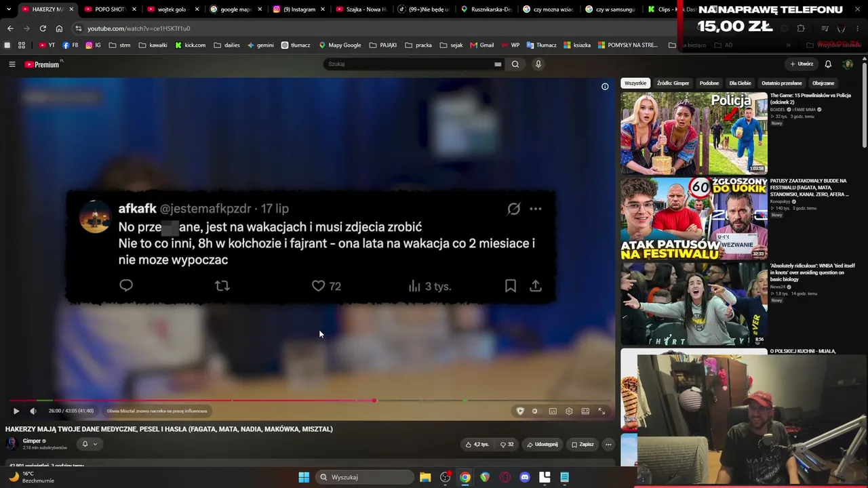The image size is (868, 488).
Task: Switch player to theater mode
Action: pos(585,411)
